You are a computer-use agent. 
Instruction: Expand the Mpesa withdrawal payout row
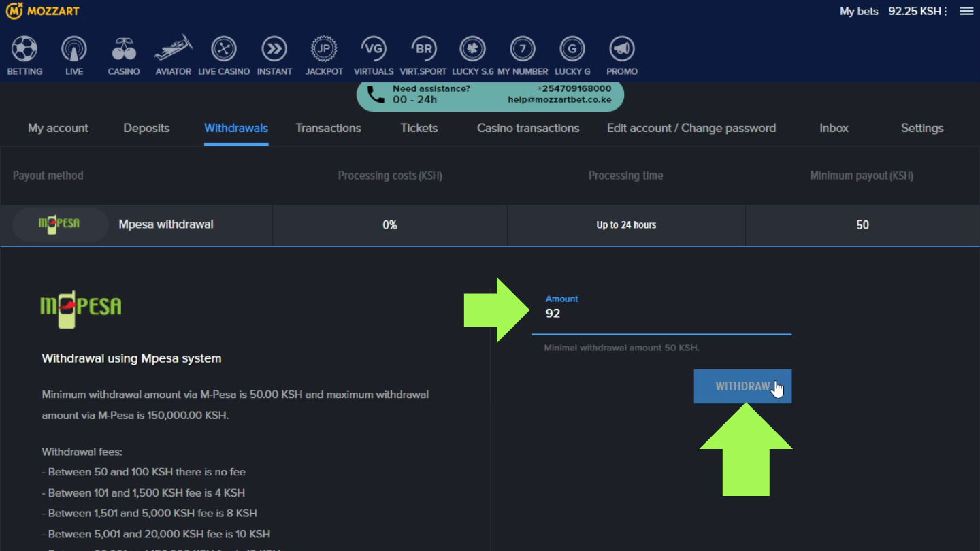(x=166, y=224)
